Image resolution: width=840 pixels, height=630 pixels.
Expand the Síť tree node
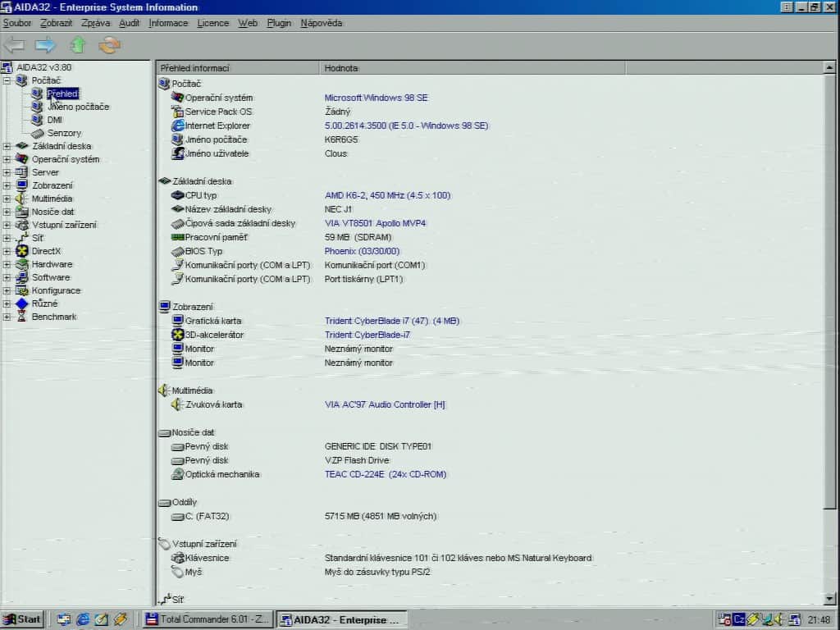[7, 238]
